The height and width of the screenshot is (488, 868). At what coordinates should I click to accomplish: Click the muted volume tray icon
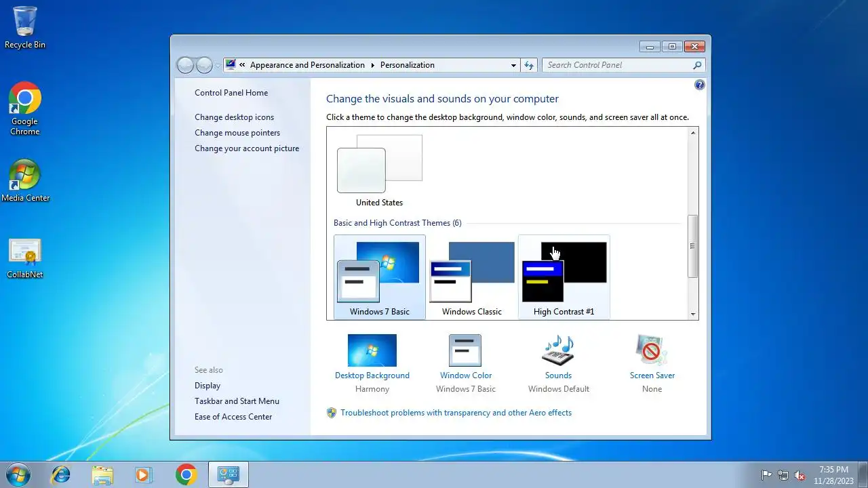coord(800,475)
